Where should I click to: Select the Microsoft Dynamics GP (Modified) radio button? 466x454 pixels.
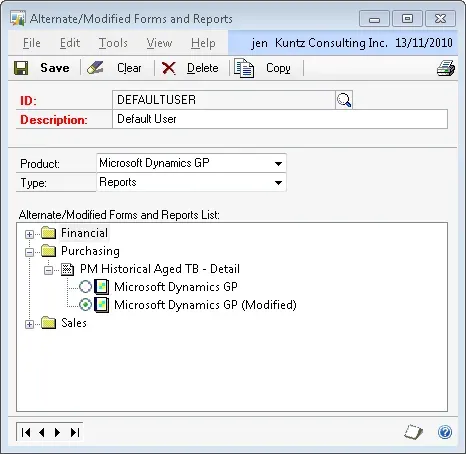click(x=85, y=305)
